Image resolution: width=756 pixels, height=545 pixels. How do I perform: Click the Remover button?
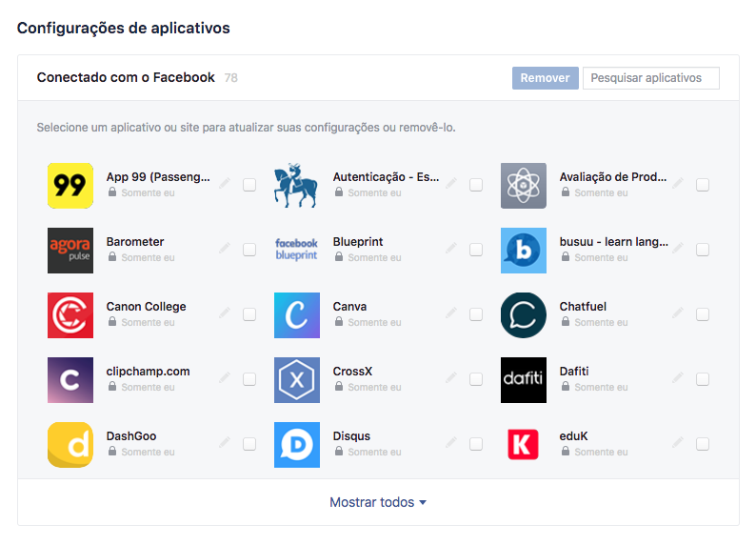click(546, 78)
